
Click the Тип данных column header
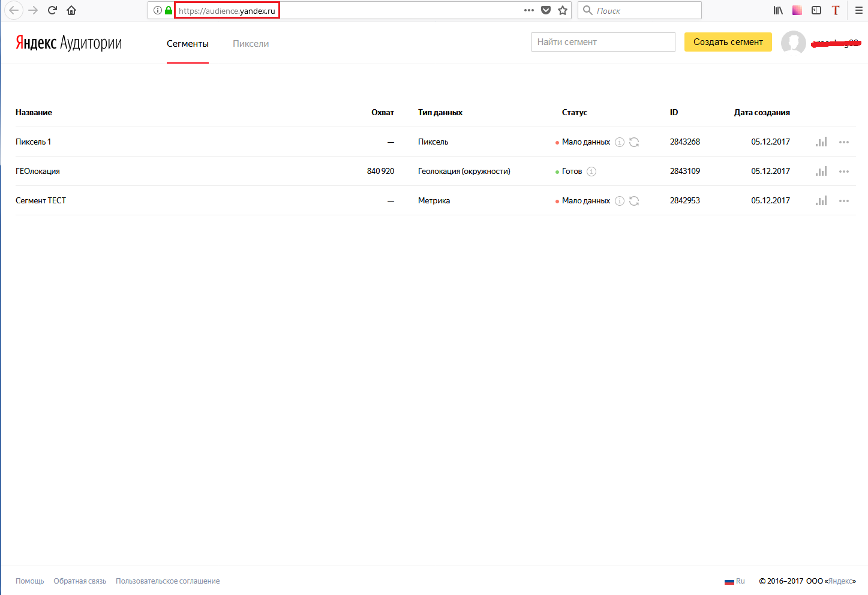pos(440,113)
